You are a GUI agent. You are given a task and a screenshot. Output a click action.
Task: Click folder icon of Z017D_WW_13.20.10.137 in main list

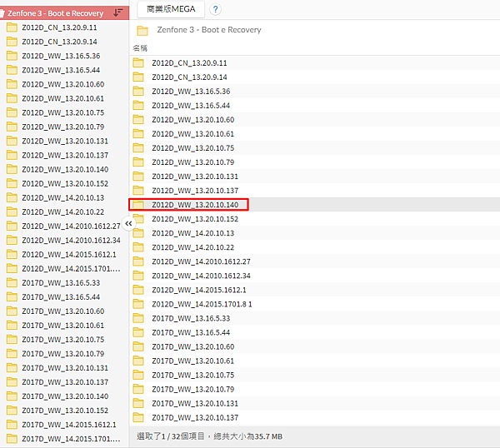[138, 417]
